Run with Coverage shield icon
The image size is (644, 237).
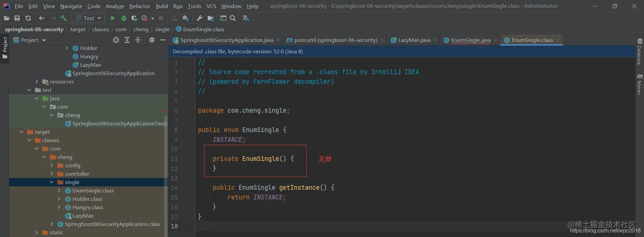(134, 18)
